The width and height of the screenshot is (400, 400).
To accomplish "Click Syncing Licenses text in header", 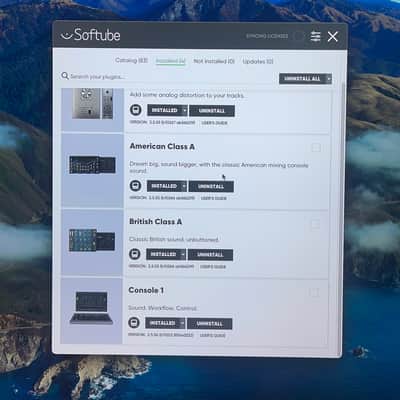I will coord(267,36).
